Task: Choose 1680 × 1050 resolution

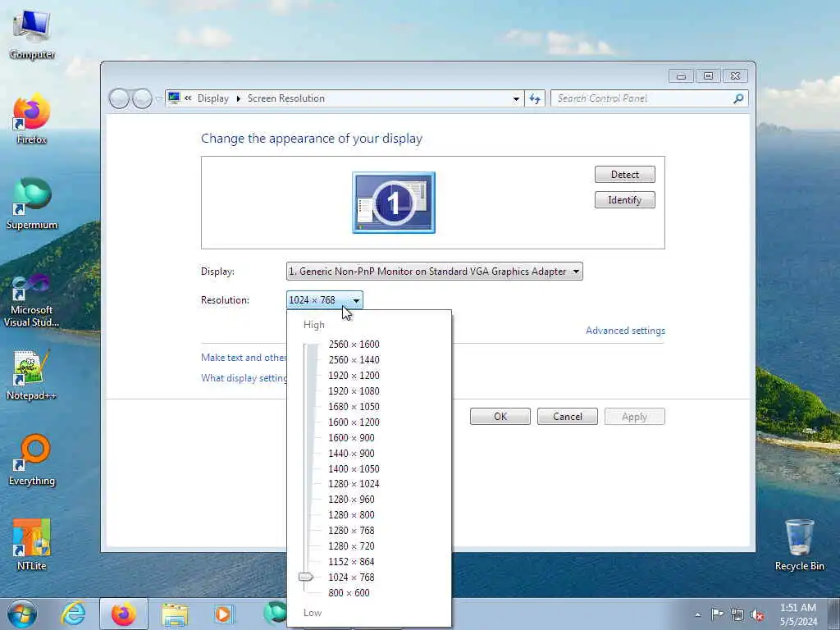Action: click(x=354, y=407)
